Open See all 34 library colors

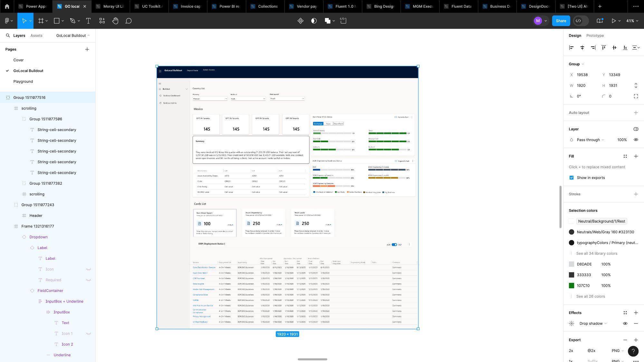point(596,253)
